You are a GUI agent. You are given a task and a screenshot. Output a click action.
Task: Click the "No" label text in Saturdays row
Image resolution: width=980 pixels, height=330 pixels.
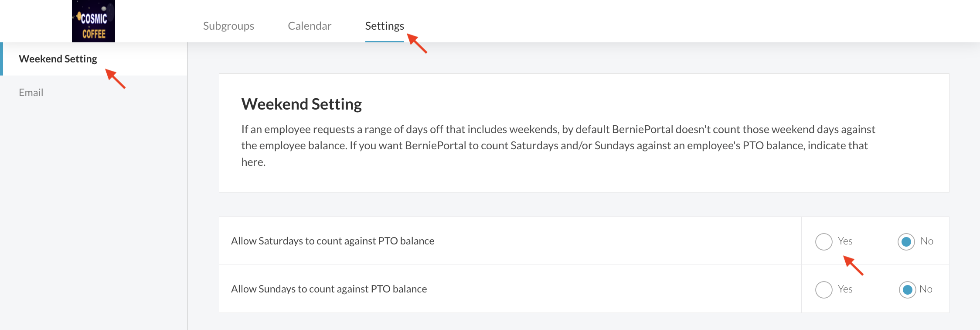tap(927, 241)
